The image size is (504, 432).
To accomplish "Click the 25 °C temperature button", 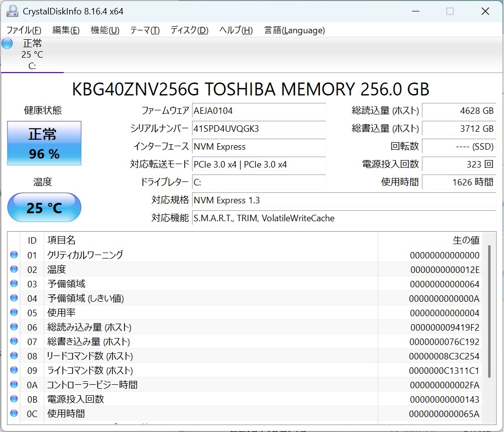I will [x=44, y=207].
